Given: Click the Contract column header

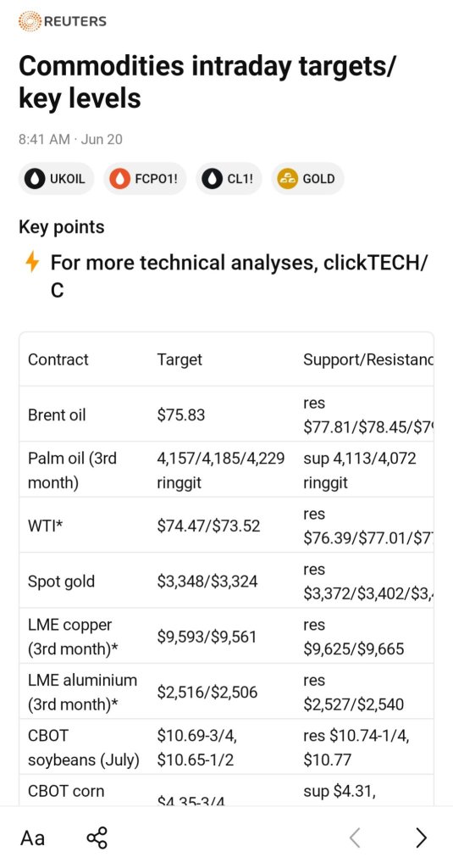Looking at the screenshot, I should click(58, 359).
